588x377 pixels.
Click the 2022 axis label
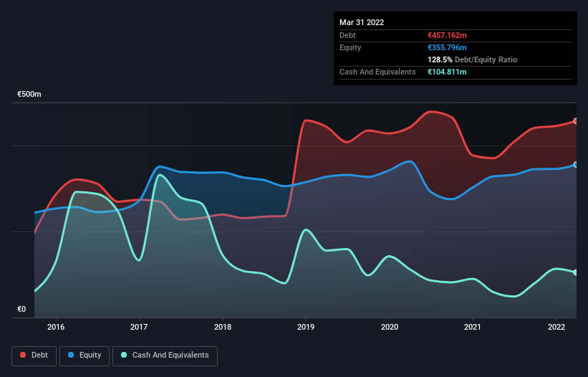tap(556, 327)
